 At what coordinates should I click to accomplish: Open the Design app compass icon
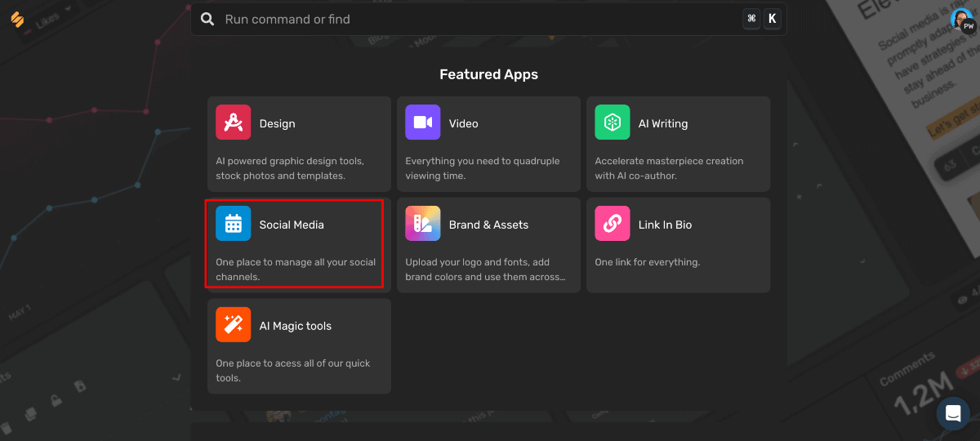coord(233,122)
